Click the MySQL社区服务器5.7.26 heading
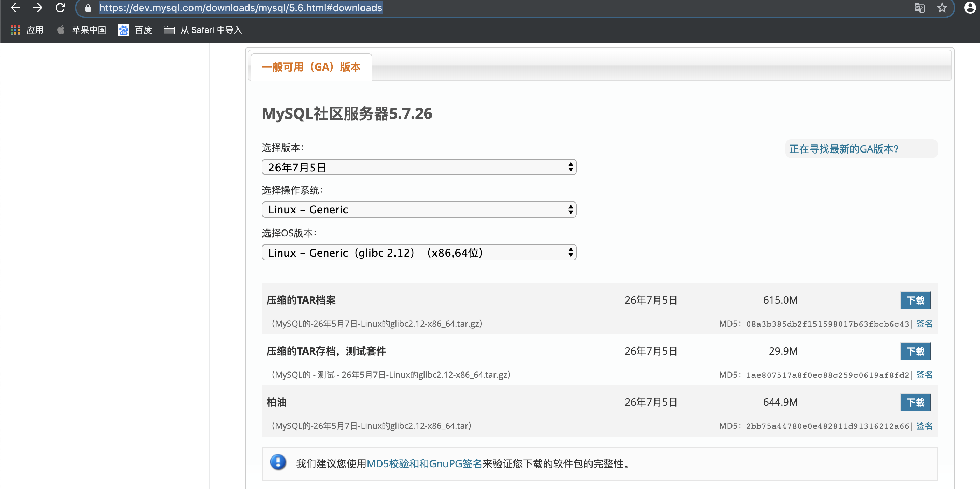The height and width of the screenshot is (489, 980). 347,114
